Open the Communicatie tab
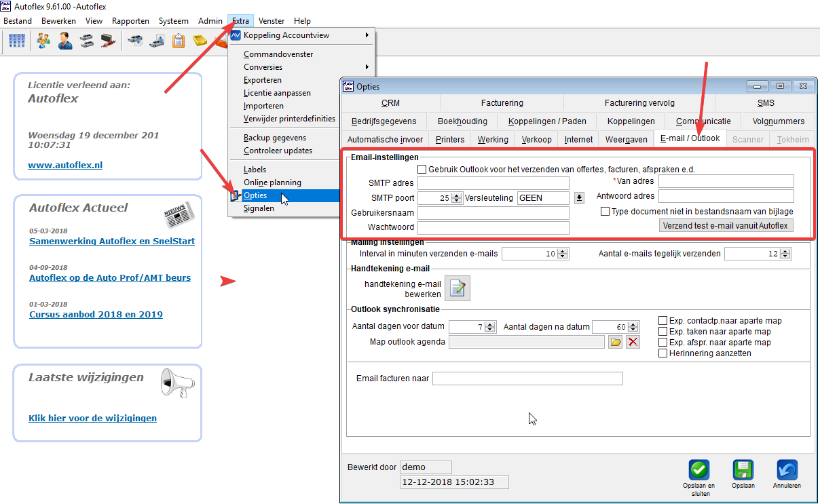This screenshot has width=820, height=504. point(703,121)
